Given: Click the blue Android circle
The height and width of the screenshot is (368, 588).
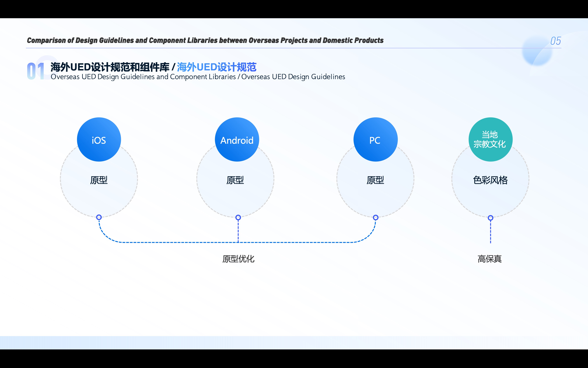Looking at the screenshot, I should coord(237,139).
